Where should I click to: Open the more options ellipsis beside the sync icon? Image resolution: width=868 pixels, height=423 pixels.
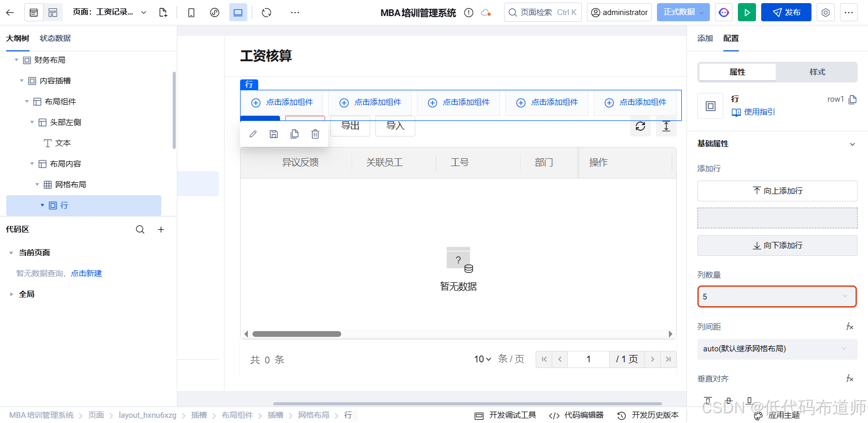click(295, 12)
